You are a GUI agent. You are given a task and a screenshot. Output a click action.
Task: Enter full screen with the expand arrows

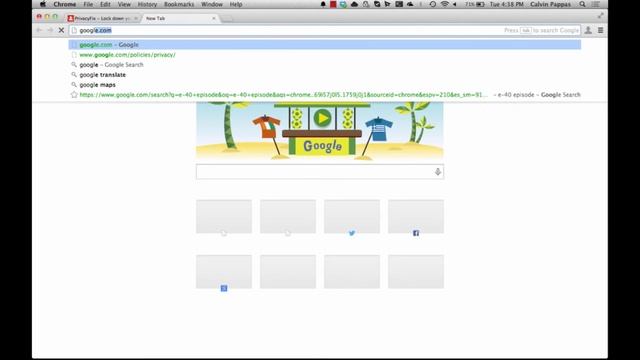(x=600, y=16)
